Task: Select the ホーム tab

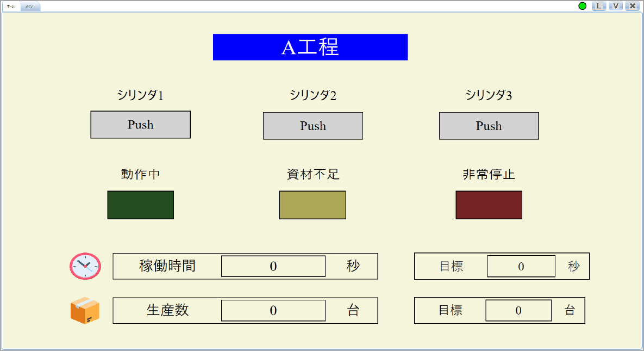Action: click(10, 7)
